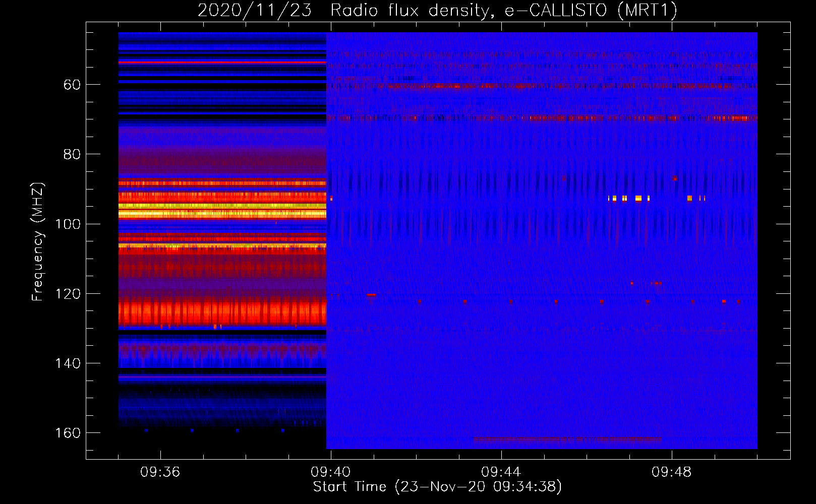Click the frequency tick label "80"

click(72, 154)
